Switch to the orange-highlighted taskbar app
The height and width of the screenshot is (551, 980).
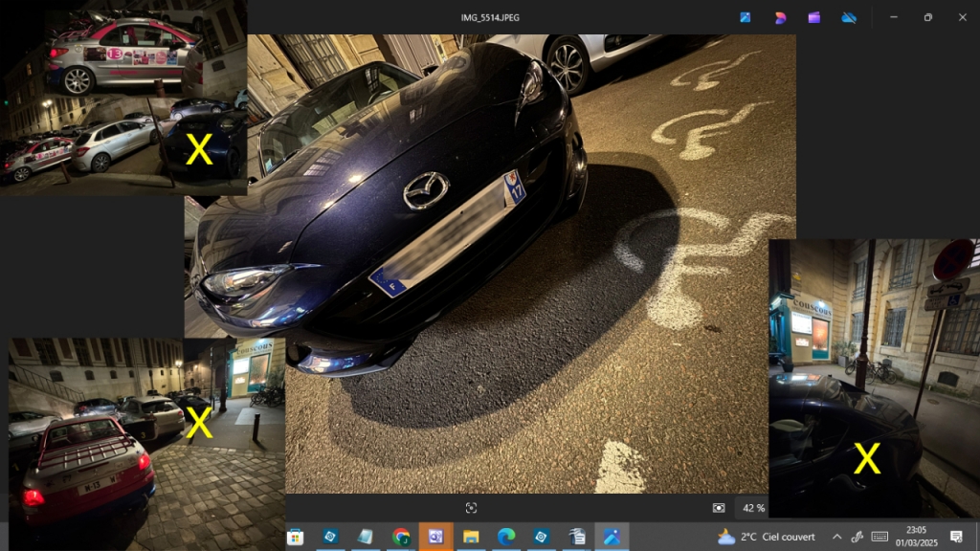click(x=435, y=537)
